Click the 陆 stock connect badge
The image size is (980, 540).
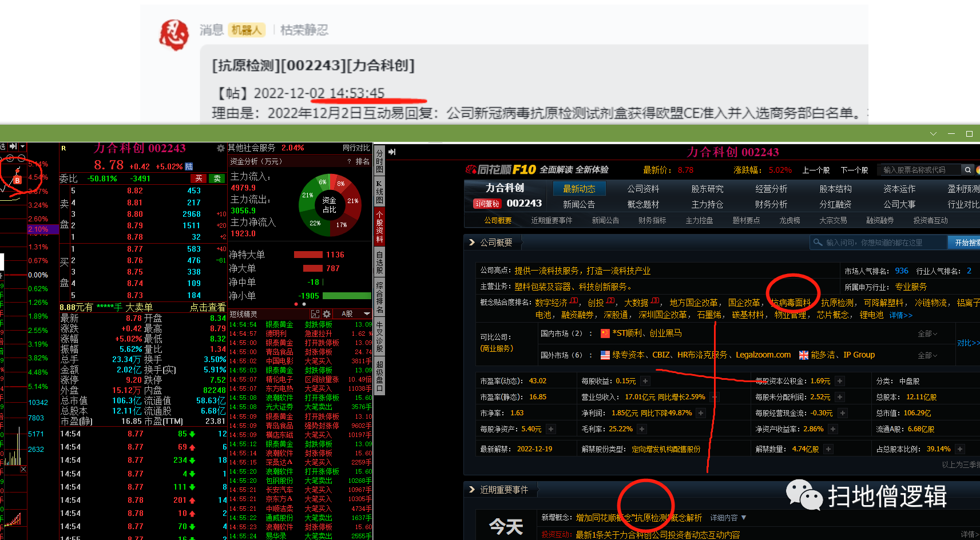(189, 166)
